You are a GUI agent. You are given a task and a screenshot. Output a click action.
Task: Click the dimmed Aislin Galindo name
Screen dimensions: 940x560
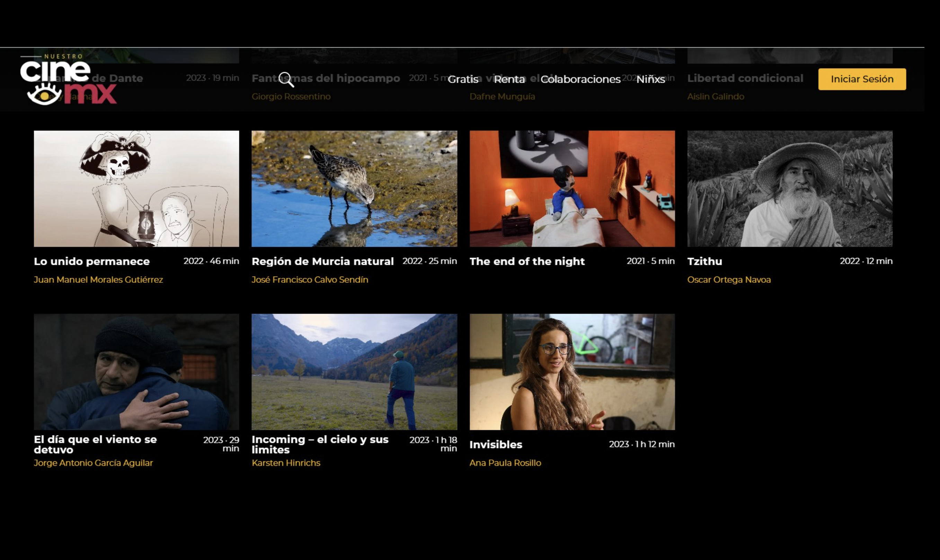[x=715, y=97]
